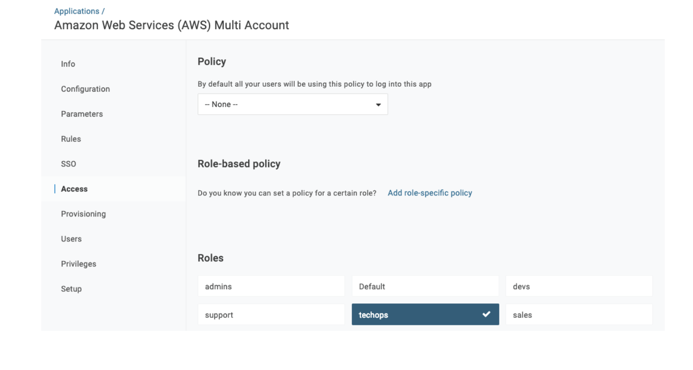Open the Info section
The image size is (693, 370).
pyautogui.click(x=68, y=64)
